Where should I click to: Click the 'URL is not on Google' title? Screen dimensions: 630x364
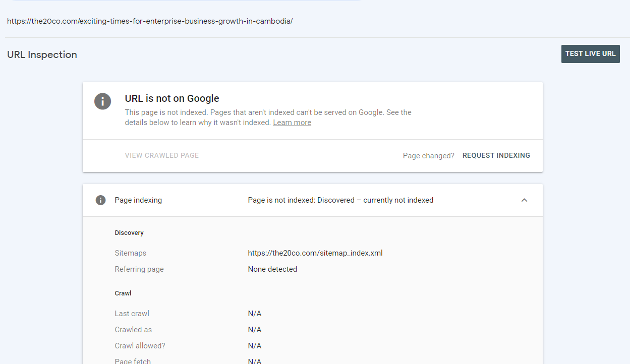pyautogui.click(x=172, y=98)
